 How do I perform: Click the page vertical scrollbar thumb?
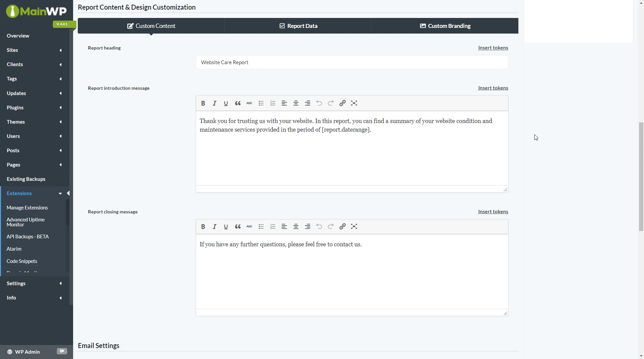tap(641, 177)
